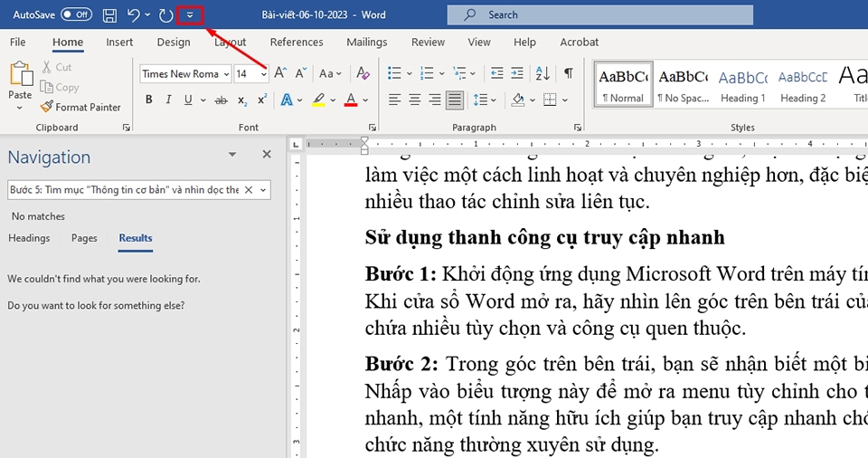
Task: Click the Numbering list icon
Action: (x=427, y=73)
